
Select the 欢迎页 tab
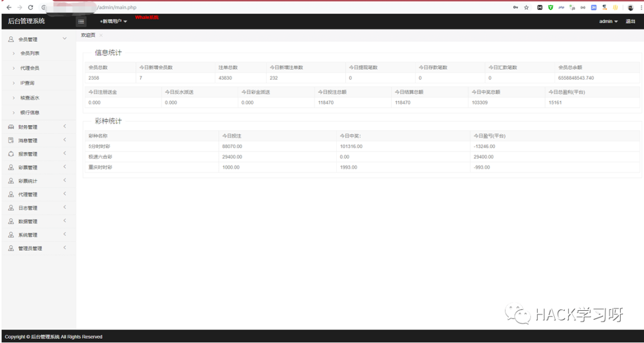pyautogui.click(x=88, y=35)
